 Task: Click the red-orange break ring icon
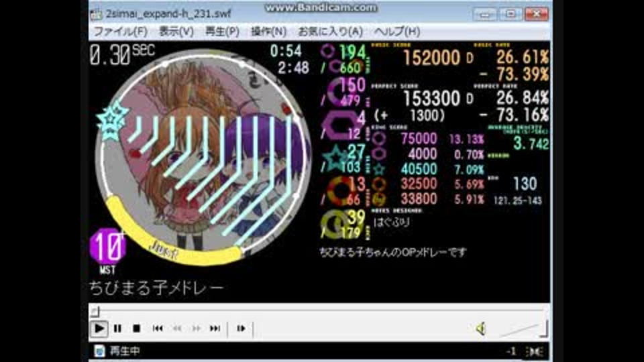pos(341,191)
